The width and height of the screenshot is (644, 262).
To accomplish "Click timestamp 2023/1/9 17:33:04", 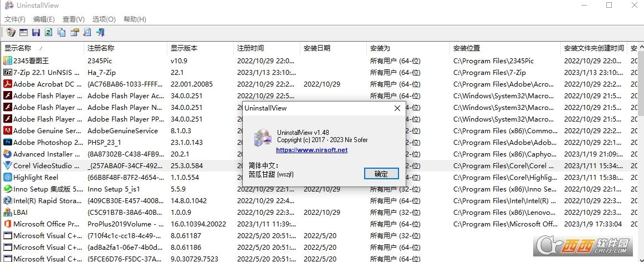I will [593, 224].
